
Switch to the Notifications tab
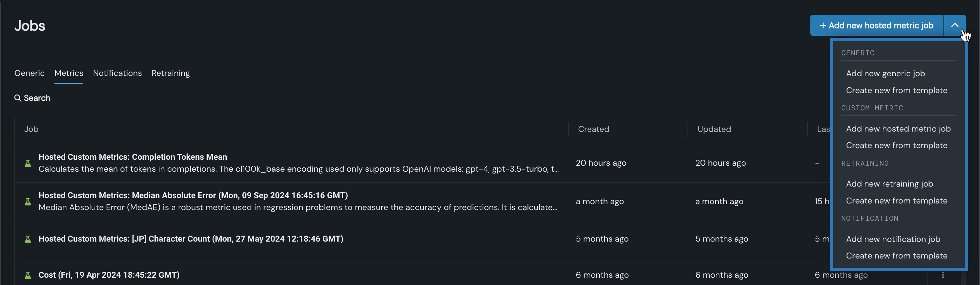(117, 73)
